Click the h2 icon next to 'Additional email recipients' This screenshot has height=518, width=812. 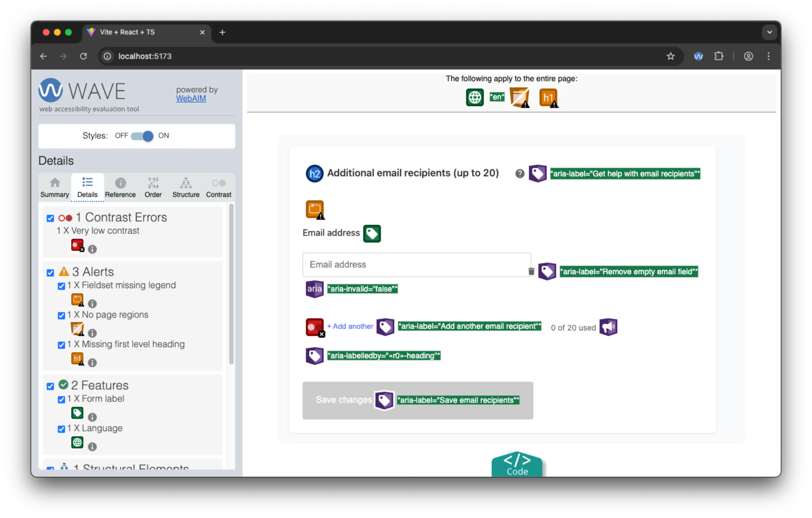click(x=314, y=173)
